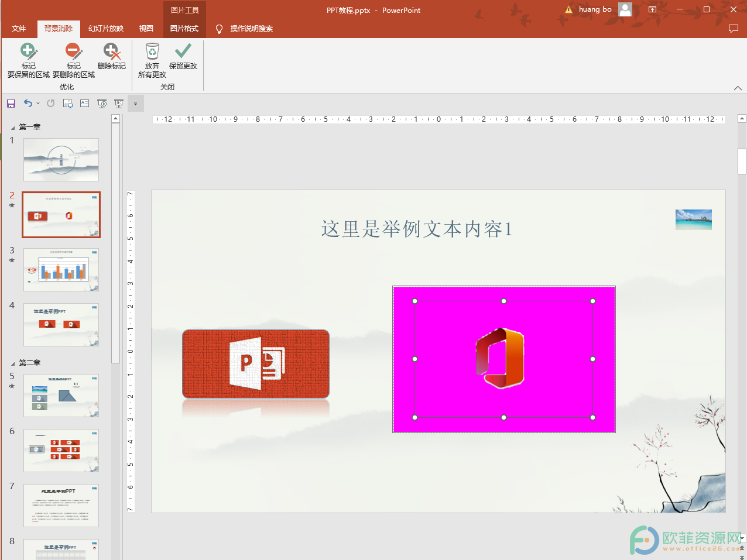The image size is (747, 560).
Task: Open the undo history dropdown arrow
Action: tap(38, 104)
